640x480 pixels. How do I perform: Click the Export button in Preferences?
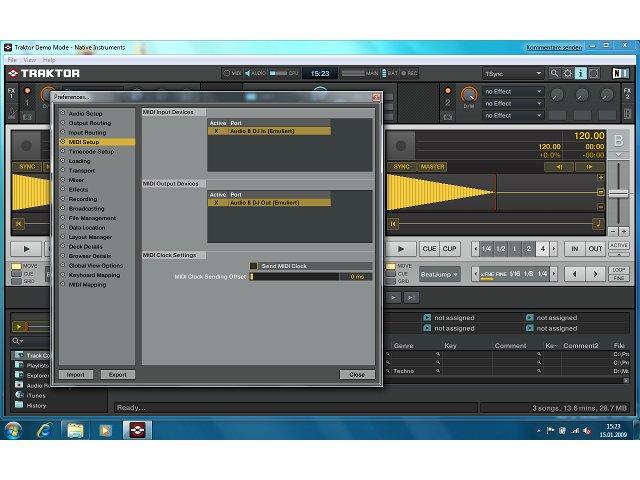click(118, 374)
